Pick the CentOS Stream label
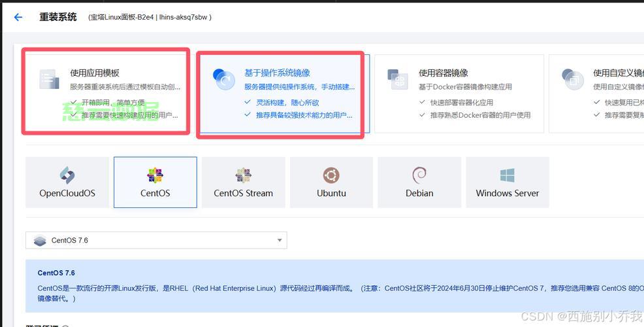 (243, 194)
